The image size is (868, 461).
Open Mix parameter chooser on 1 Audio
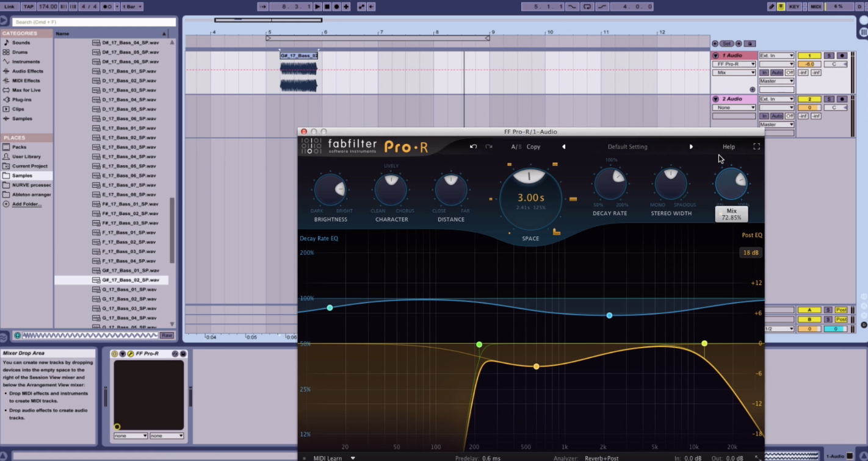(734, 73)
